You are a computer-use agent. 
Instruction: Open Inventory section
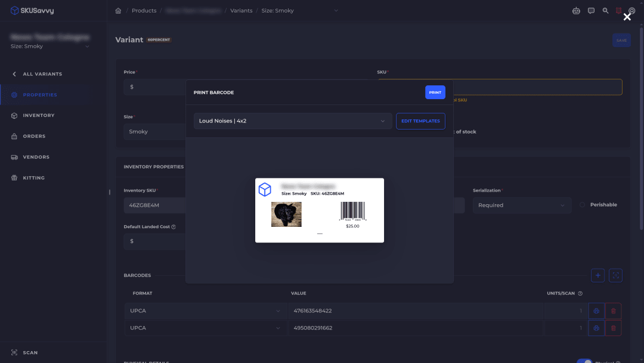(39, 115)
